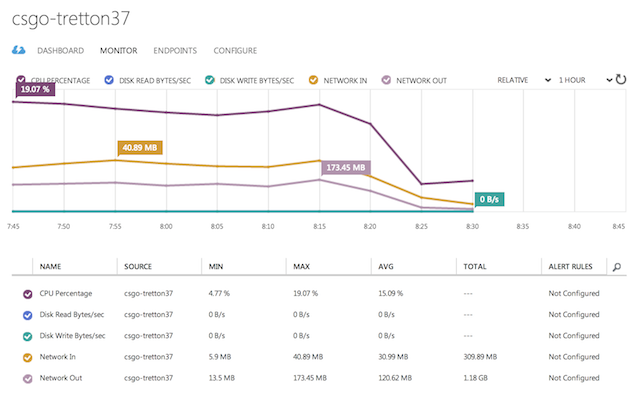
Task: Select the Network In metric name
Action: tap(58, 357)
